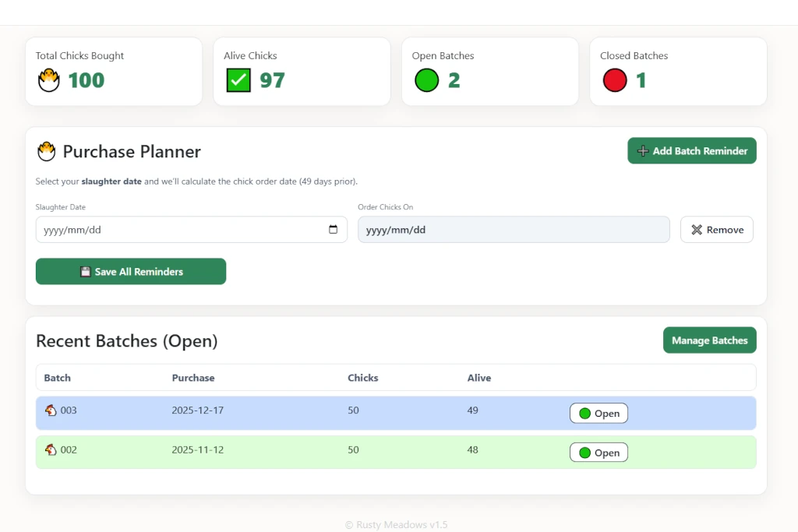The image size is (798, 532).
Task: Click the Closed Batches summary card
Action: (677, 72)
